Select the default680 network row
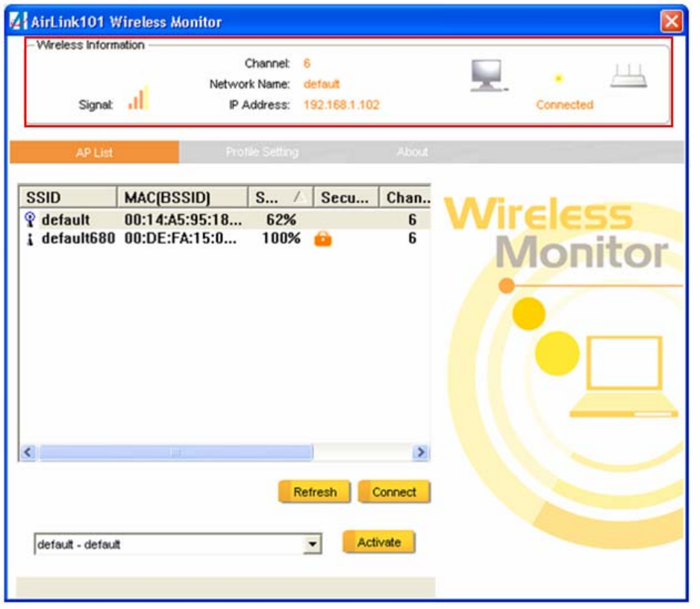Screen dimensions: 700x609 225,238
